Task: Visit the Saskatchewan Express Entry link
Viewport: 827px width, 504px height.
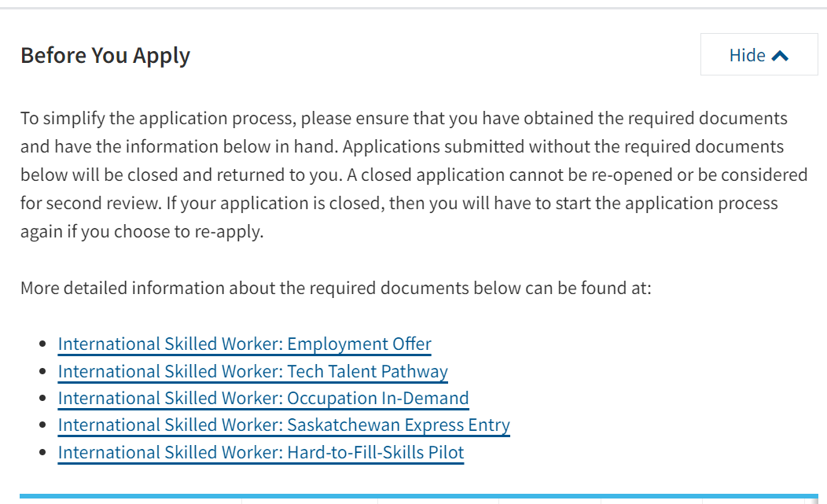Action: tap(284, 425)
